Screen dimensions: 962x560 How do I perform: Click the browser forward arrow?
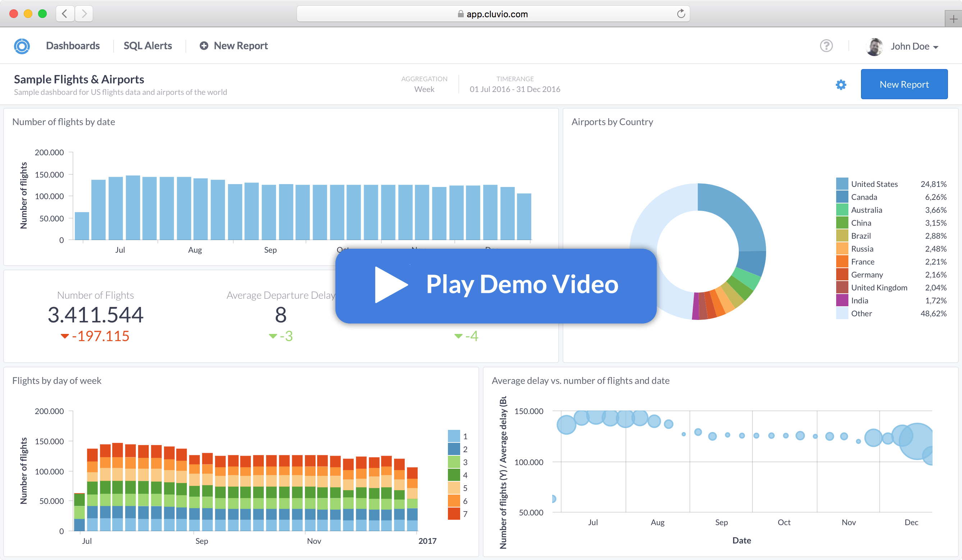(x=84, y=14)
